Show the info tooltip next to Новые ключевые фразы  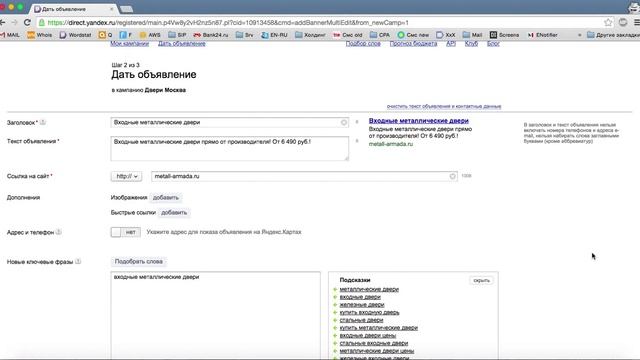[x=78, y=262]
